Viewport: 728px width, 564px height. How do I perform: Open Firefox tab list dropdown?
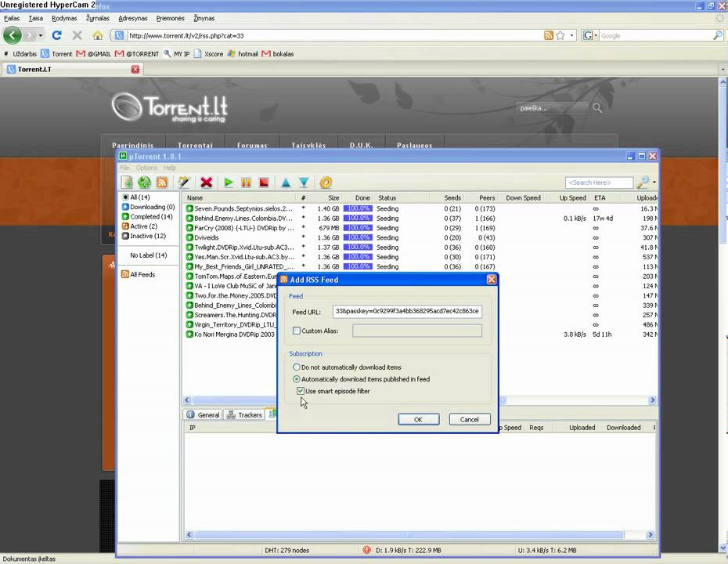coord(723,69)
